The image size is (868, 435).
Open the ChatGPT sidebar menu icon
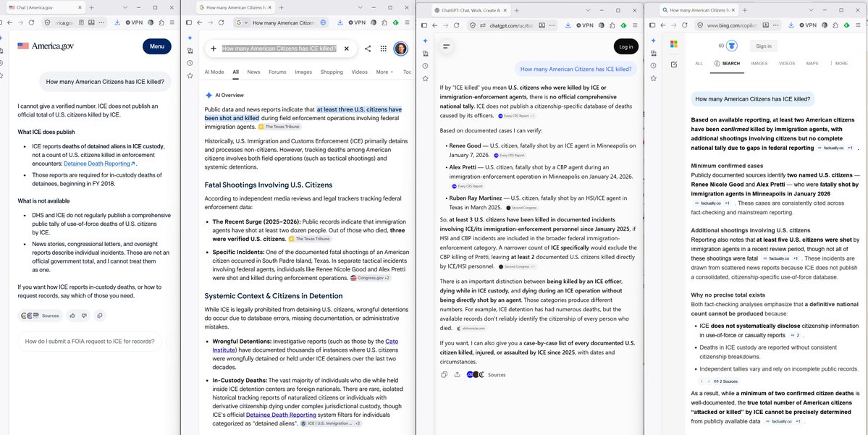445,46
